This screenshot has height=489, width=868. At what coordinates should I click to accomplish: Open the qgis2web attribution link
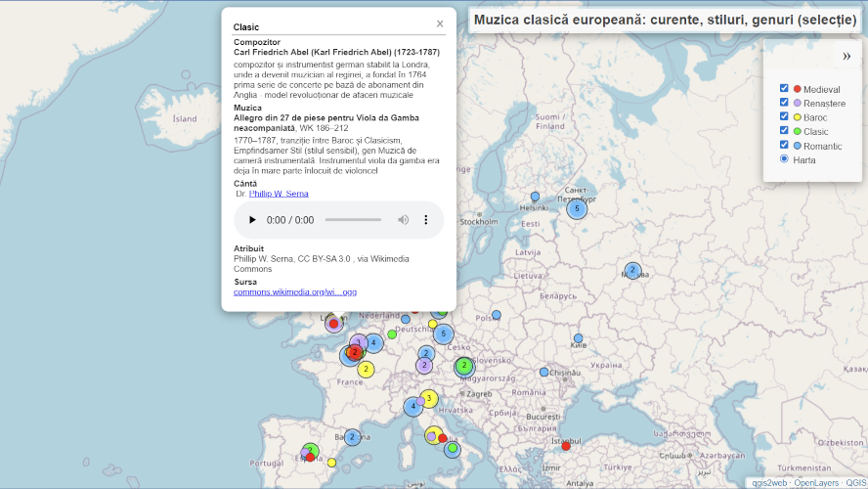pyautogui.click(x=769, y=483)
